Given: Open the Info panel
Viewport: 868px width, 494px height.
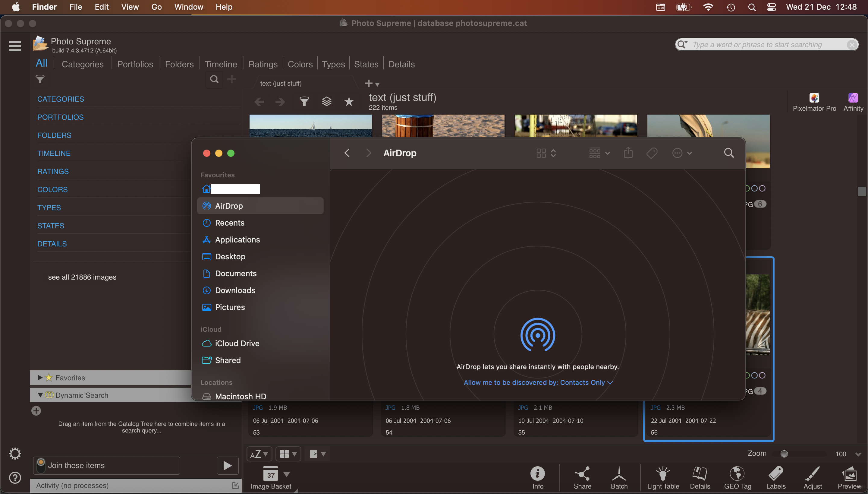Looking at the screenshot, I should [538, 478].
